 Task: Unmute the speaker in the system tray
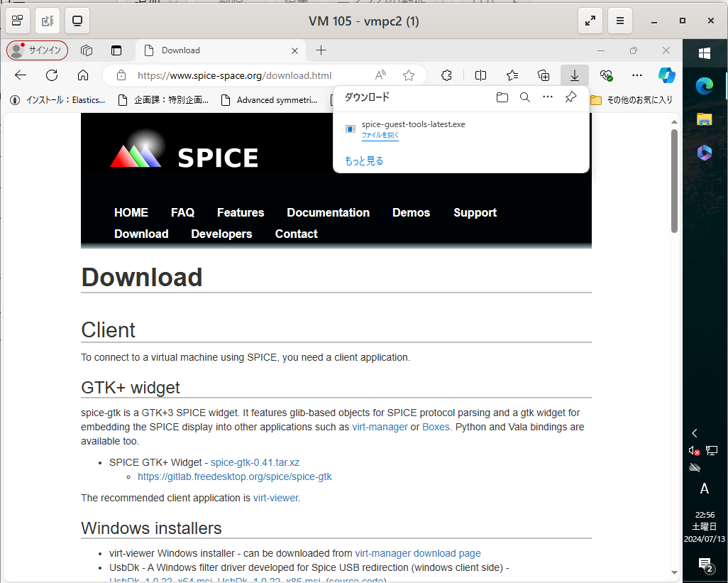tap(693, 450)
